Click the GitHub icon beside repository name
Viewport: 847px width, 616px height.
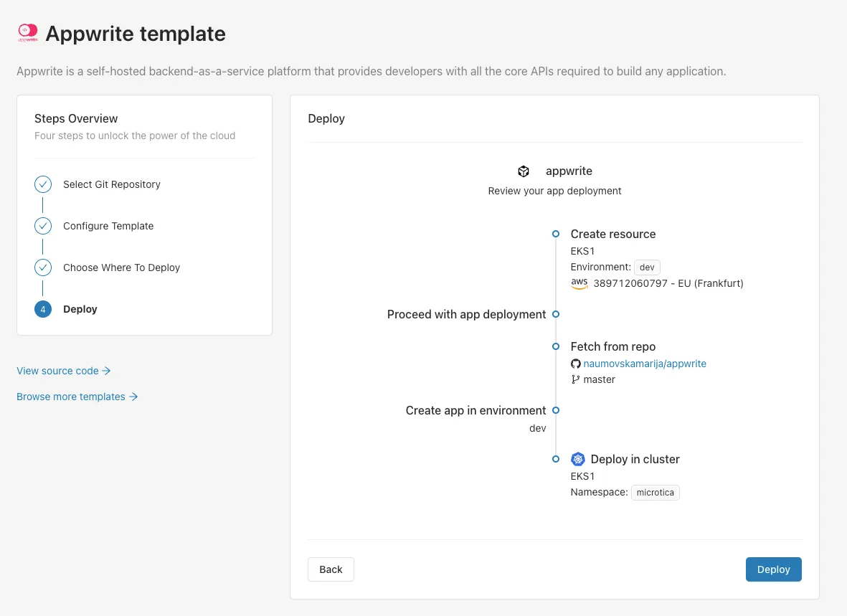click(576, 364)
